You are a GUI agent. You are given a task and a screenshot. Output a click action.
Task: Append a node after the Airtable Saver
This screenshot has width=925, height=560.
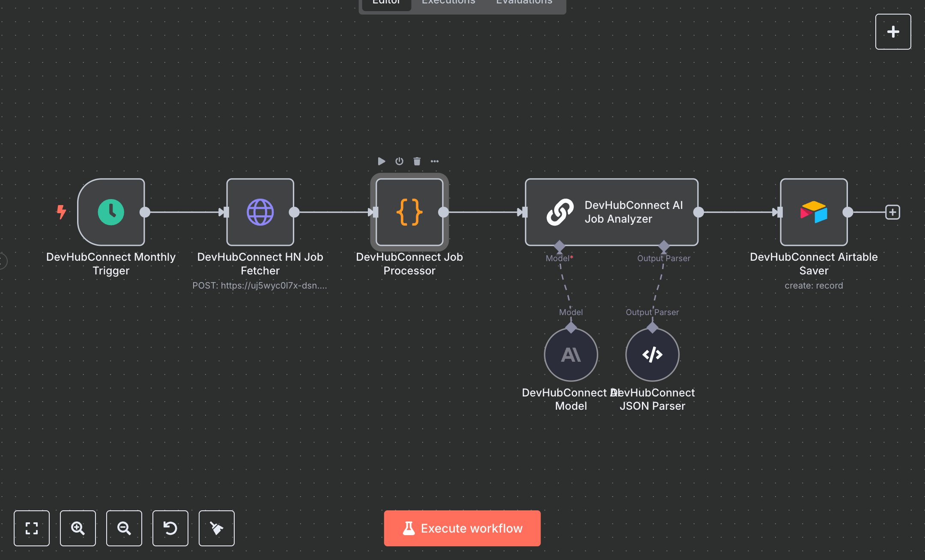tap(893, 212)
